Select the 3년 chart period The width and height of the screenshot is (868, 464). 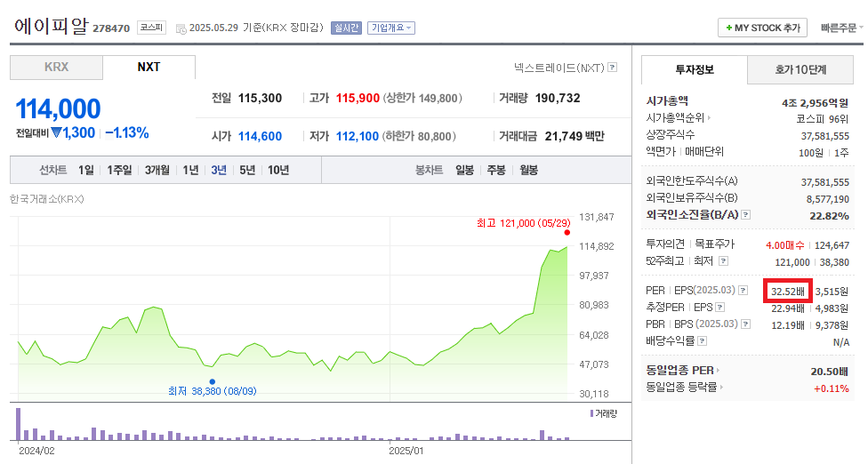pos(219,171)
